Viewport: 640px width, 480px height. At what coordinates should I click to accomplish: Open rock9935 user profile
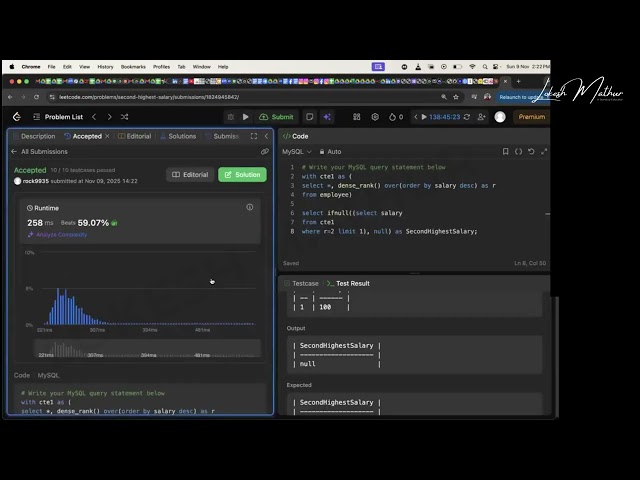36,181
